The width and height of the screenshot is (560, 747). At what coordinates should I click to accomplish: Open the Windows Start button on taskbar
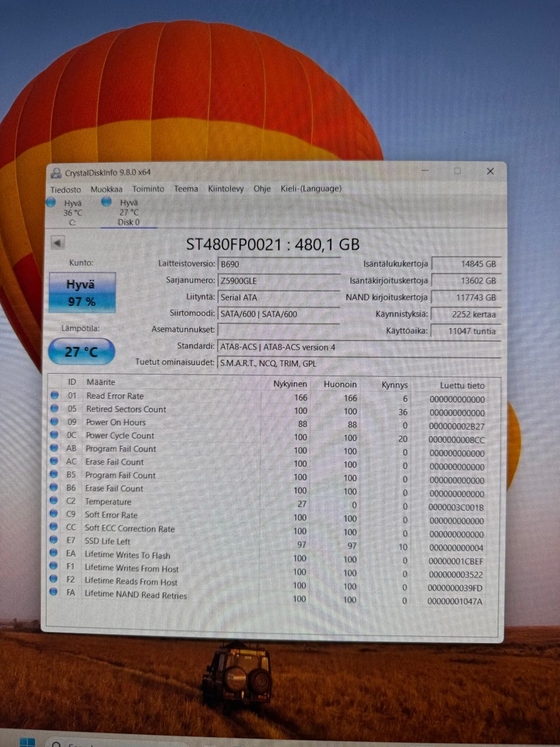pos(27,742)
